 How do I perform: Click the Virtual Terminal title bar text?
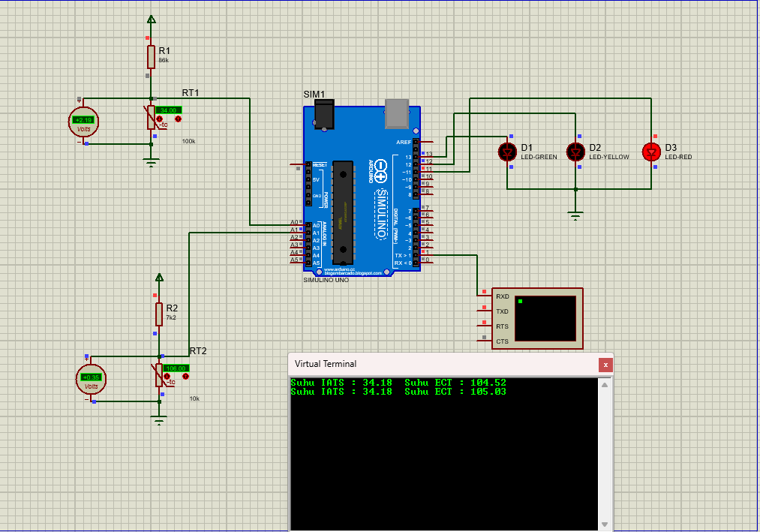pos(325,364)
